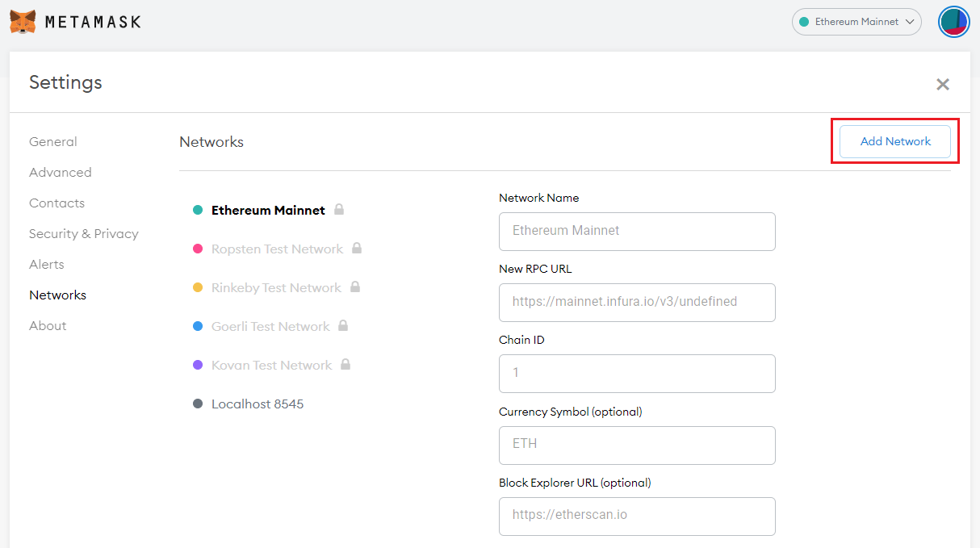Open the account avatar menu

(x=953, y=22)
